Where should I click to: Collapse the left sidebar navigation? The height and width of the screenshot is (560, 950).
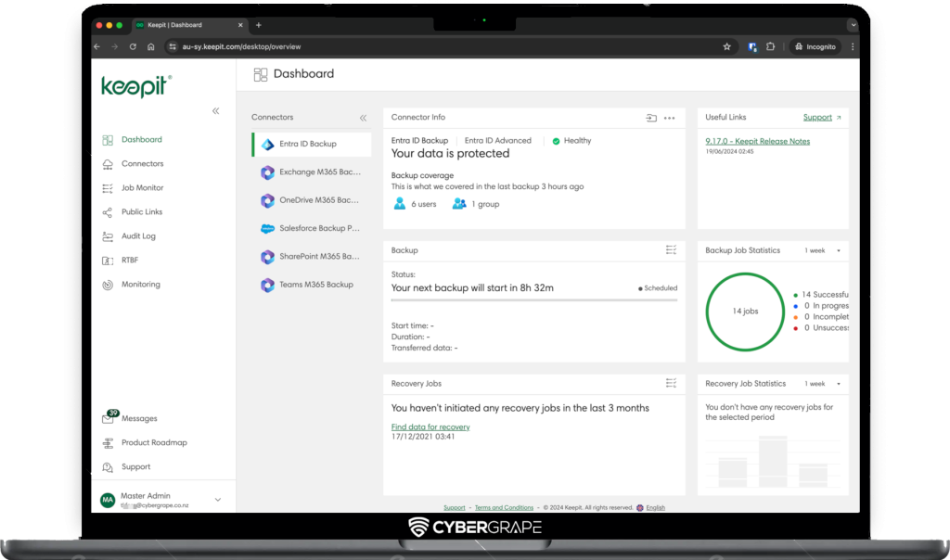[x=215, y=111]
